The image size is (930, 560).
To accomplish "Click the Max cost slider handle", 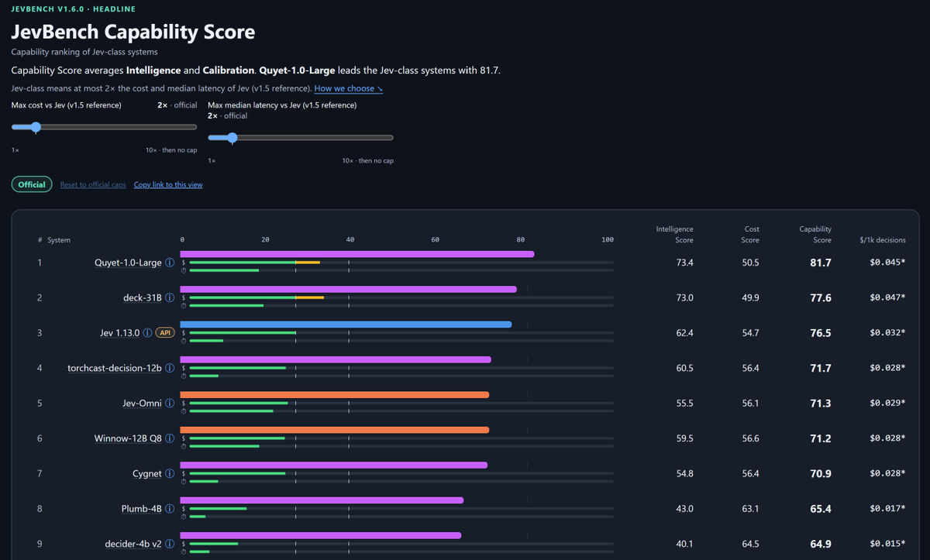I will pos(36,127).
